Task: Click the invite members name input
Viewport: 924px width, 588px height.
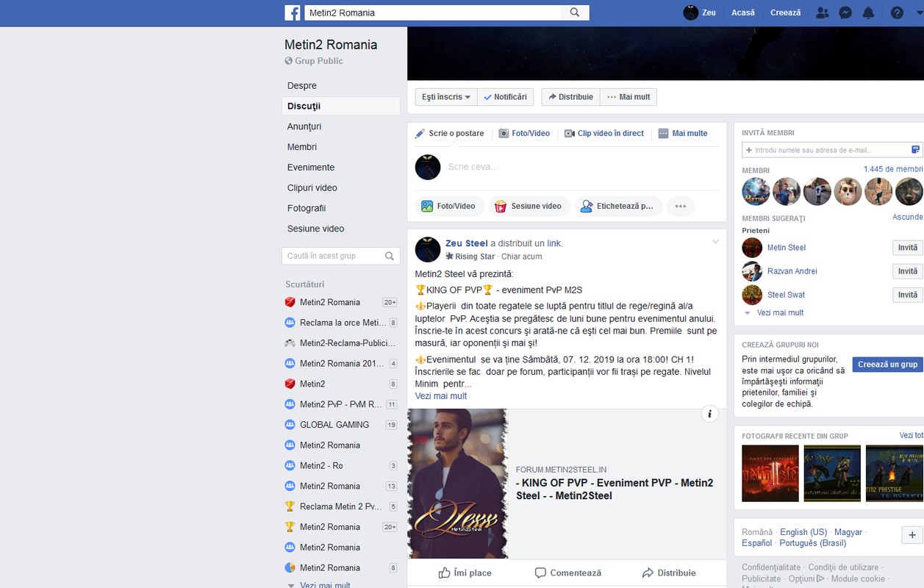Action: [x=826, y=150]
